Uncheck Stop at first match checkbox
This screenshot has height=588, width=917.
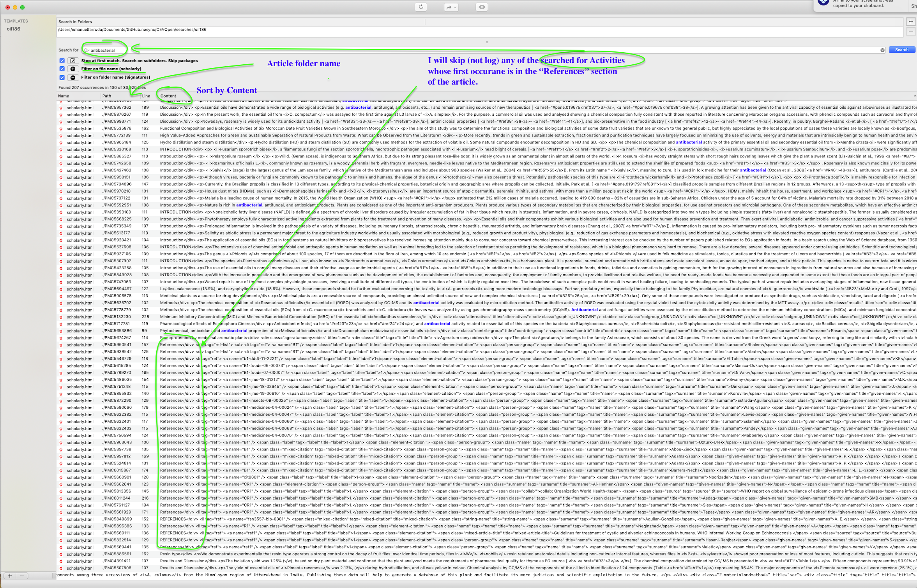(x=62, y=61)
